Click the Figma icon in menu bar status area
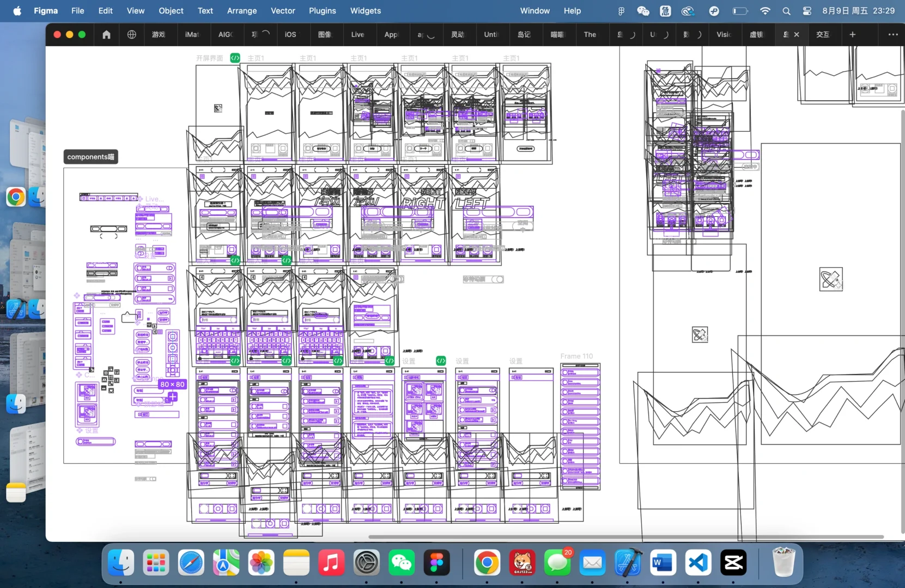Viewport: 905px width, 588px height. pos(621,11)
